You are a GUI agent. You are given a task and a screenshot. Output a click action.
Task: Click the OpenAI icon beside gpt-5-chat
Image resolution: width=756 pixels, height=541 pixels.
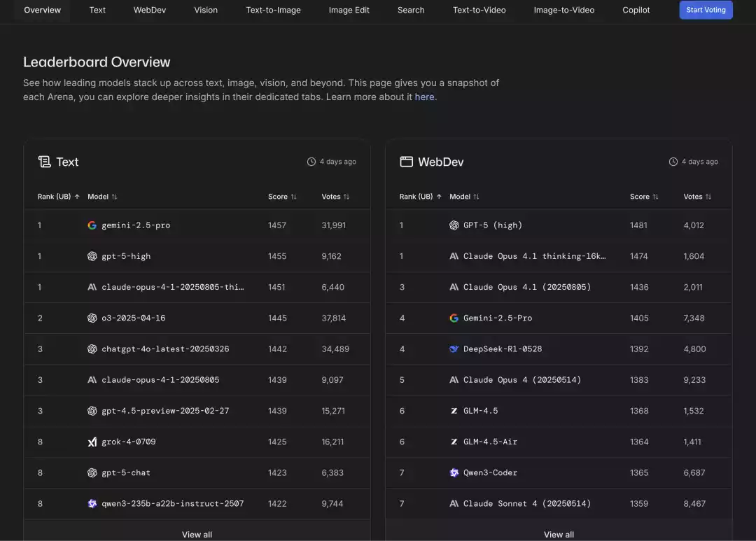(x=92, y=472)
